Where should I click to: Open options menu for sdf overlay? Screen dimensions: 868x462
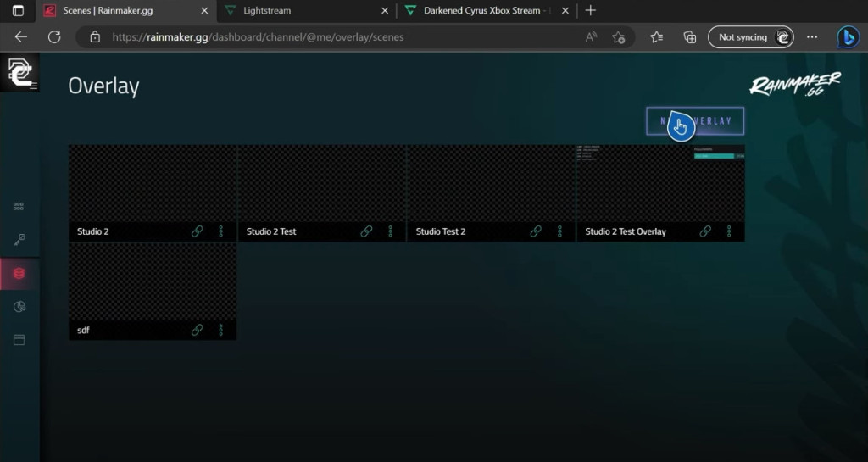point(221,330)
